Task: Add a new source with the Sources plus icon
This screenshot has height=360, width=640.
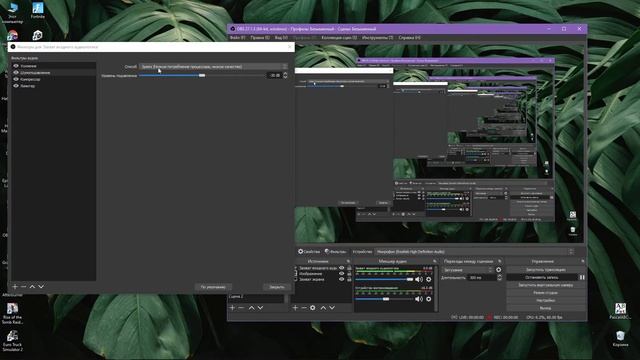Action: click(296, 308)
